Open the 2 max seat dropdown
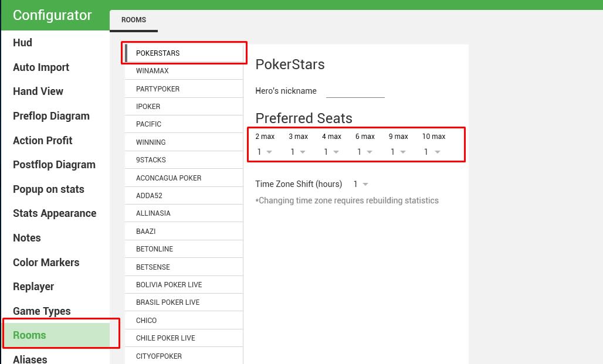 265,152
